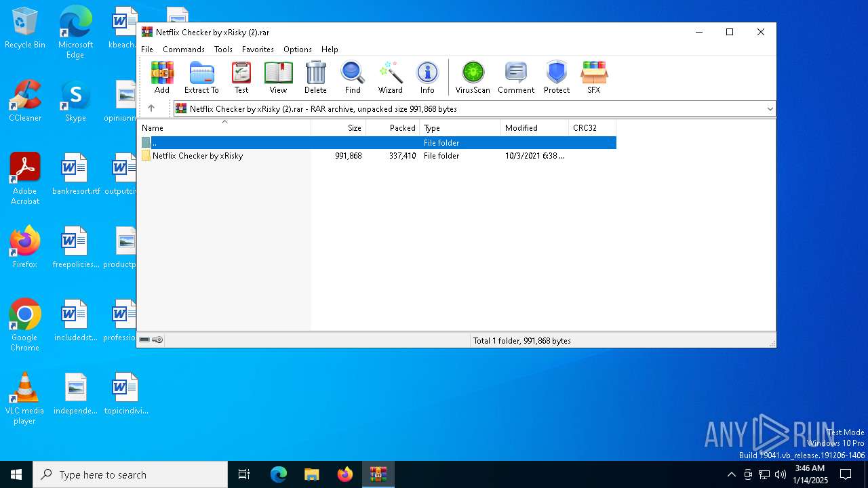868x488 pixels.
Task: Click the 337,410 packed value
Action: coord(403,156)
